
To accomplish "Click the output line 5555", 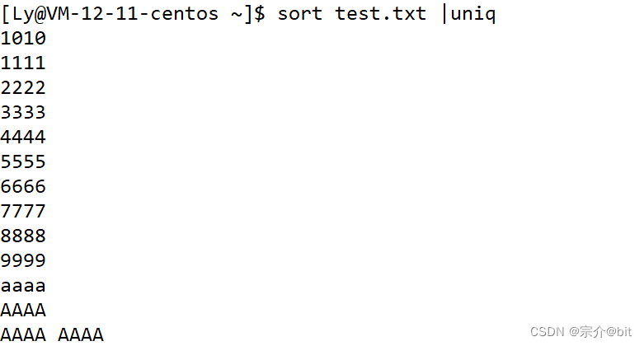I will [23, 161].
